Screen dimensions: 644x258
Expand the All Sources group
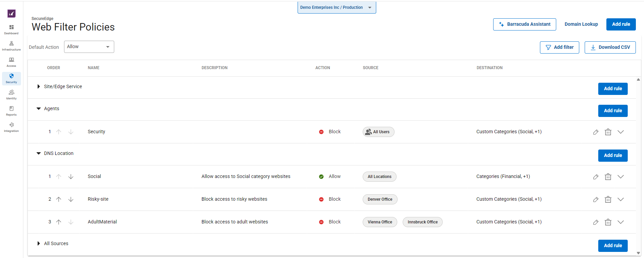(x=39, y=243)
